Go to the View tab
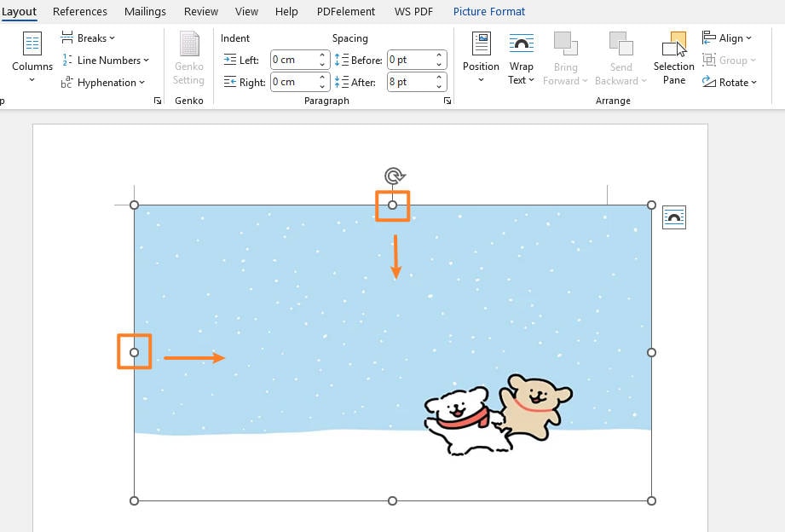Screen dimensions: 785x532 247,11
